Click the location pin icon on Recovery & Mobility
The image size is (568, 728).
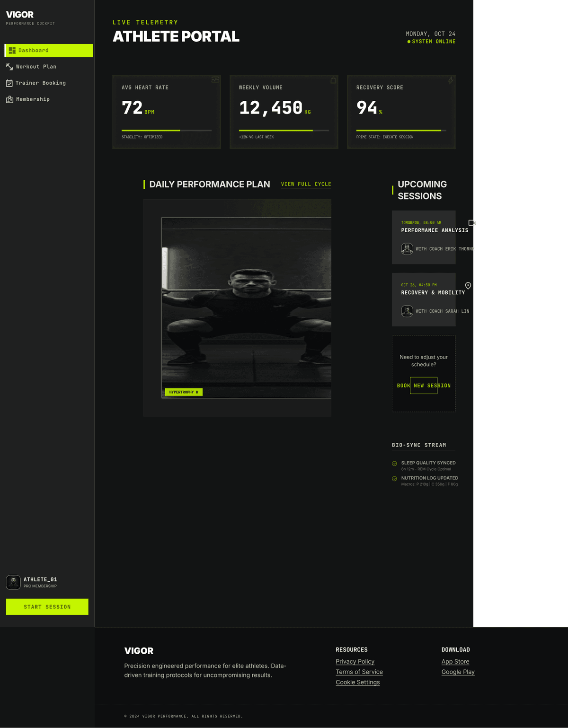pos(468,286)
